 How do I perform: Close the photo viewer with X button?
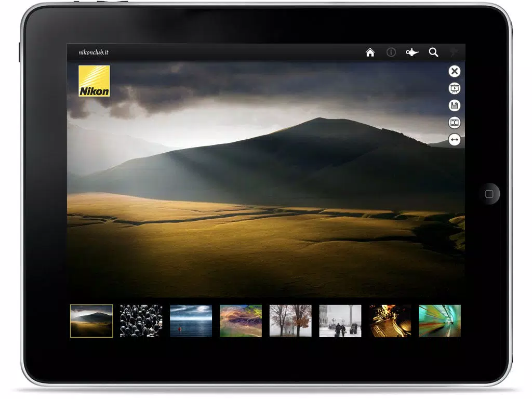coord(454,71)
